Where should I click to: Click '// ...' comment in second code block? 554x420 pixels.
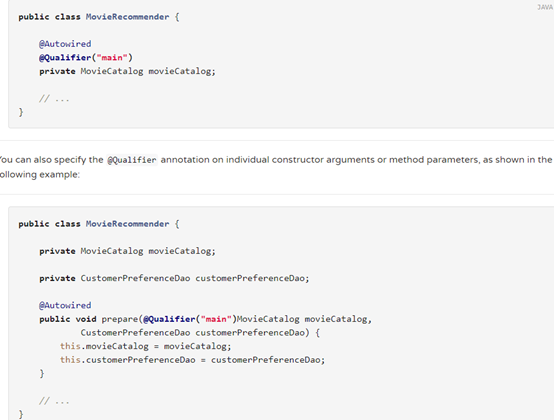(54, 401)
